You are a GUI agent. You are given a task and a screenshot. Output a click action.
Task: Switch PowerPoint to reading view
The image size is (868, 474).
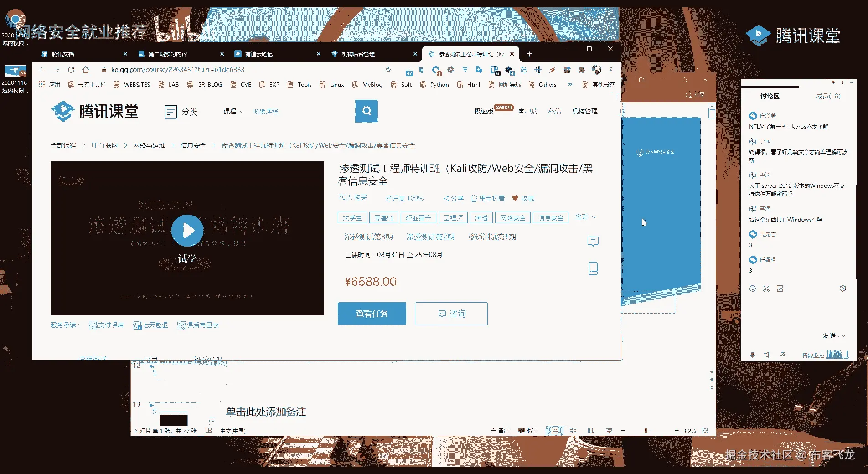tap(591, 430)
